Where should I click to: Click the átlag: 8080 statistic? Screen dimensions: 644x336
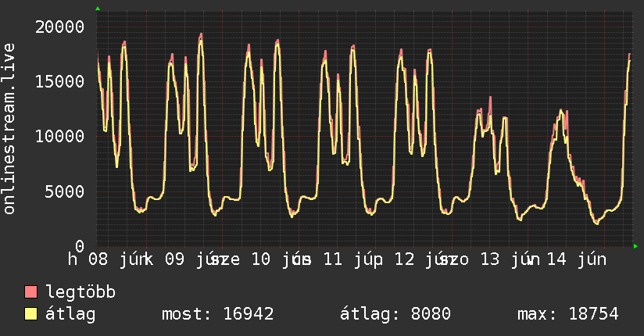(395, 314)
